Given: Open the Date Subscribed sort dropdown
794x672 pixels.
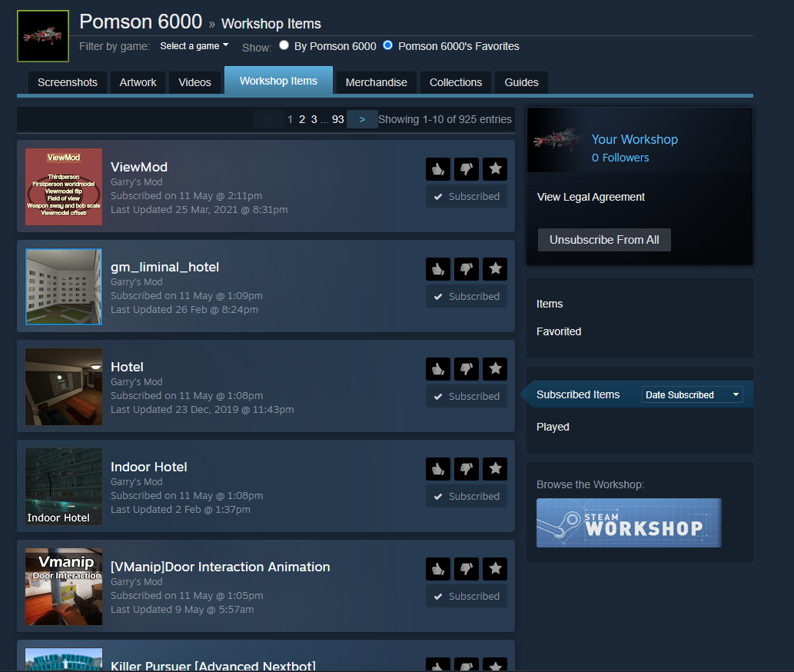Looking at the screenshot, I should tap(693, 395).
